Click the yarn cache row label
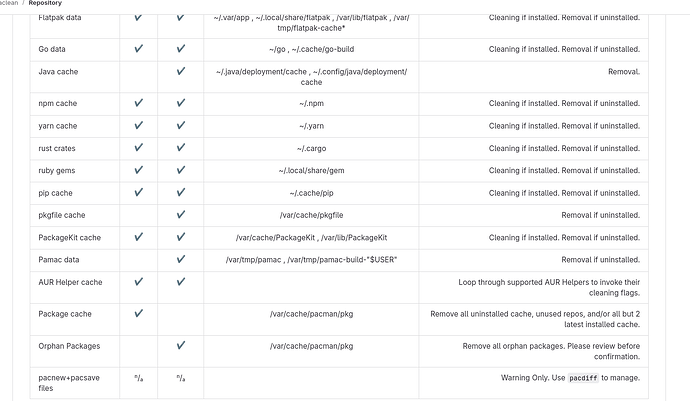The image size is (690, 401). [58, 126]
